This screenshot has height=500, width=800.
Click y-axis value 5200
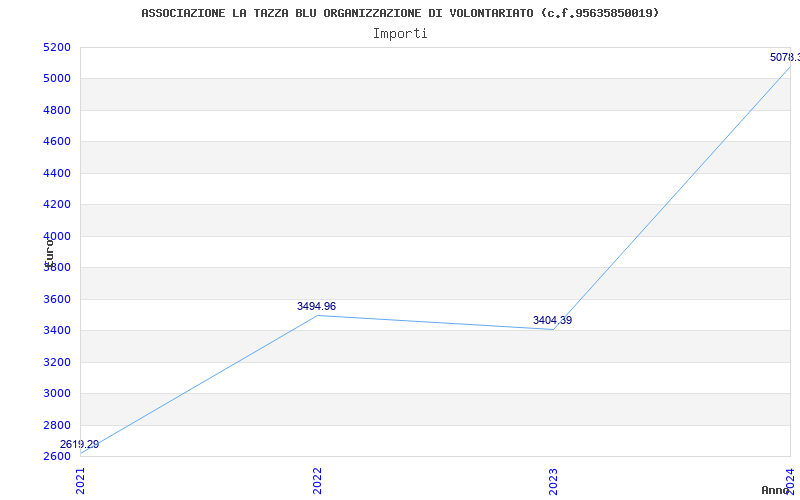point(57,47)
